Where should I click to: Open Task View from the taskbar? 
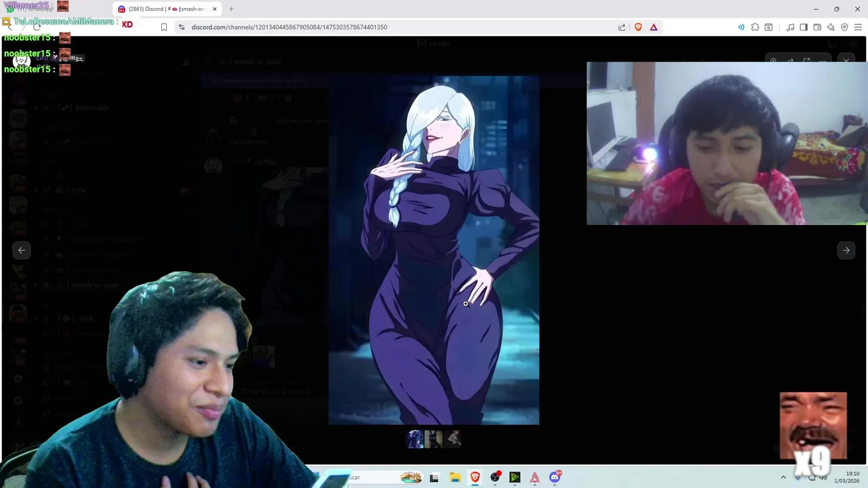pos(434,477)
